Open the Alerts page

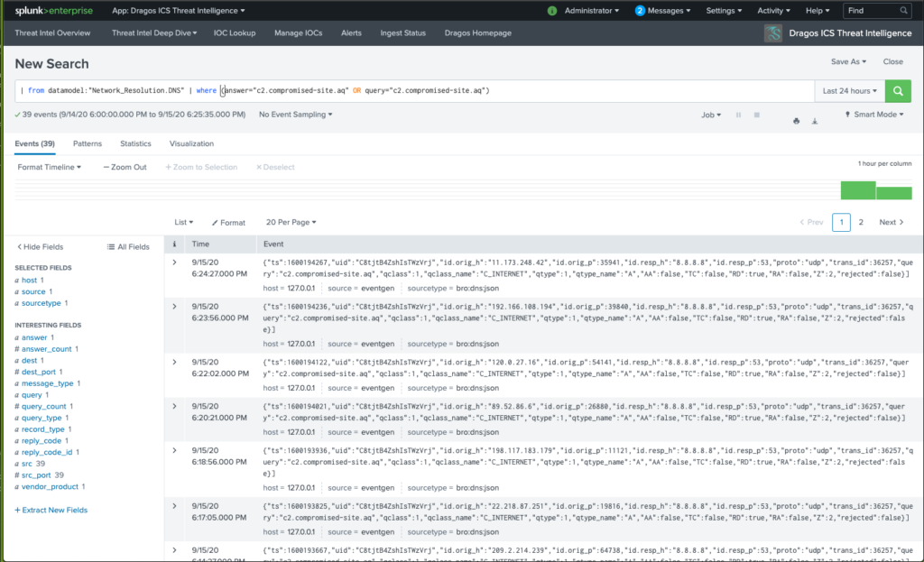coord(351,33)
